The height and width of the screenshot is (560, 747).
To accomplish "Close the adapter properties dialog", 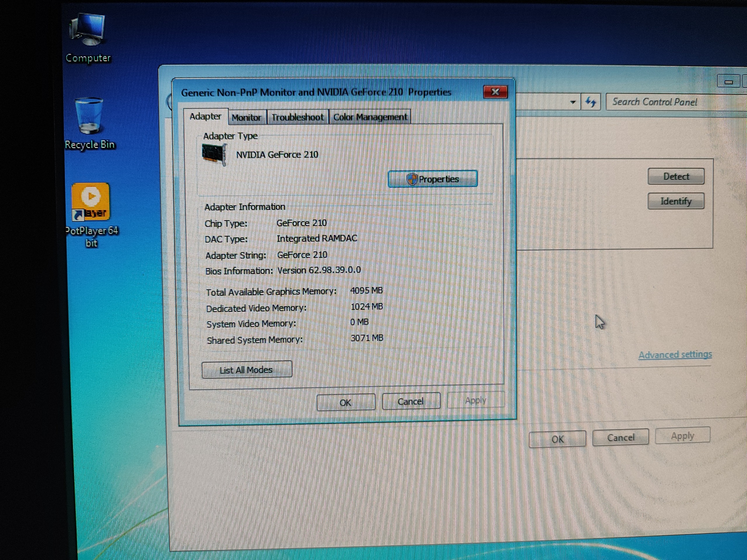I will 495,92.
